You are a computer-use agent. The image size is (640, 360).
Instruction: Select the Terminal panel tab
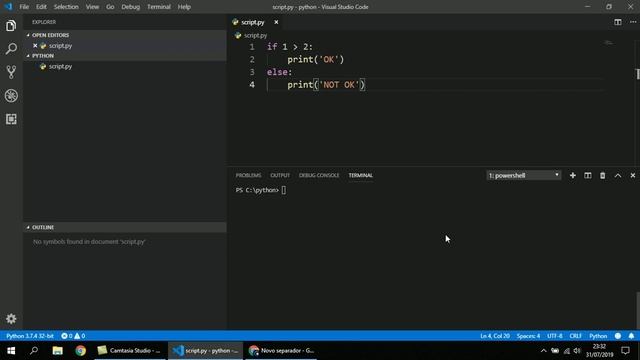tap(360, 176)
